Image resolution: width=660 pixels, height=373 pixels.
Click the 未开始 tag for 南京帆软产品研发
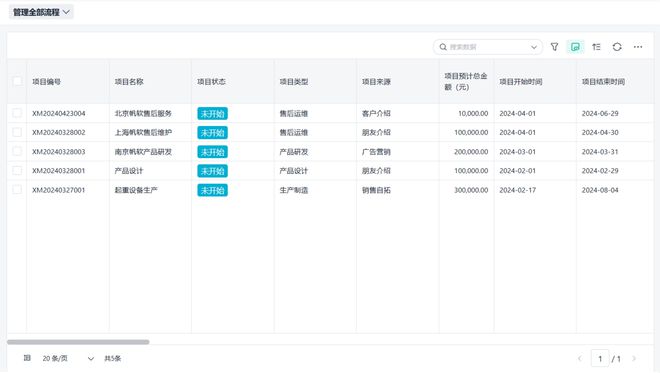pyautogui.click(x=213, y=152)
